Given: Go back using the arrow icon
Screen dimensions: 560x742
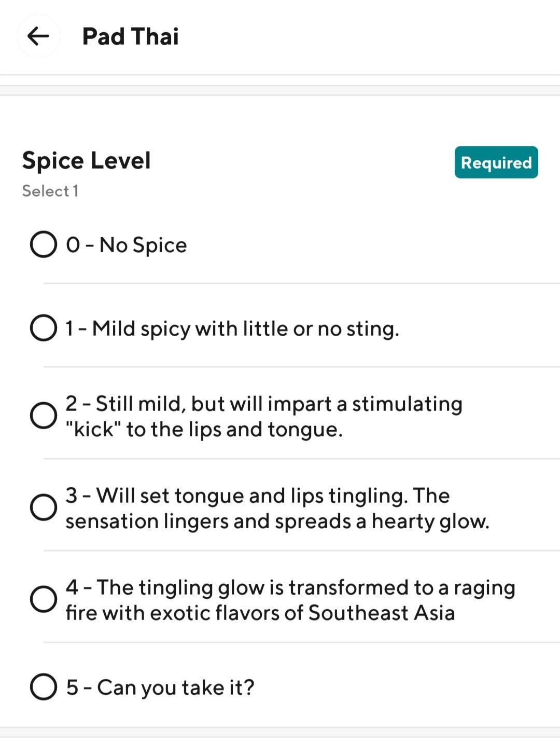Looking at the screenshot, I should point(38,36).
